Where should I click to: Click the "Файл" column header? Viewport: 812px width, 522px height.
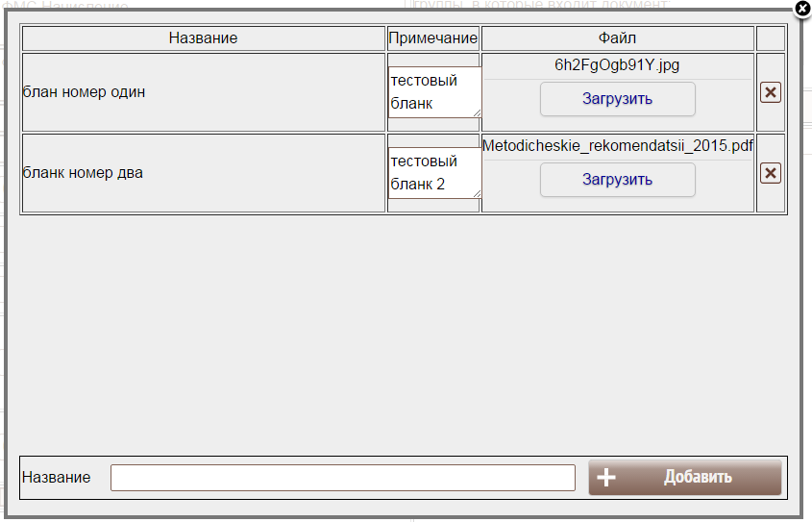pyautogui.click(x=617, y=38)
